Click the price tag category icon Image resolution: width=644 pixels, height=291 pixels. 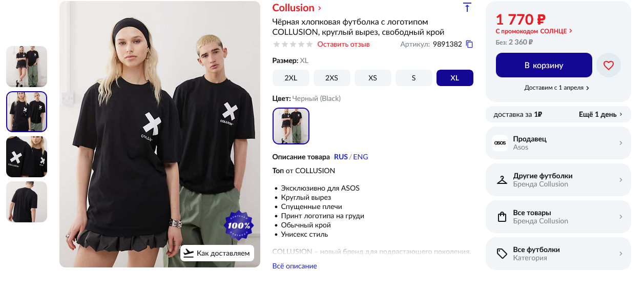(502, 254)
